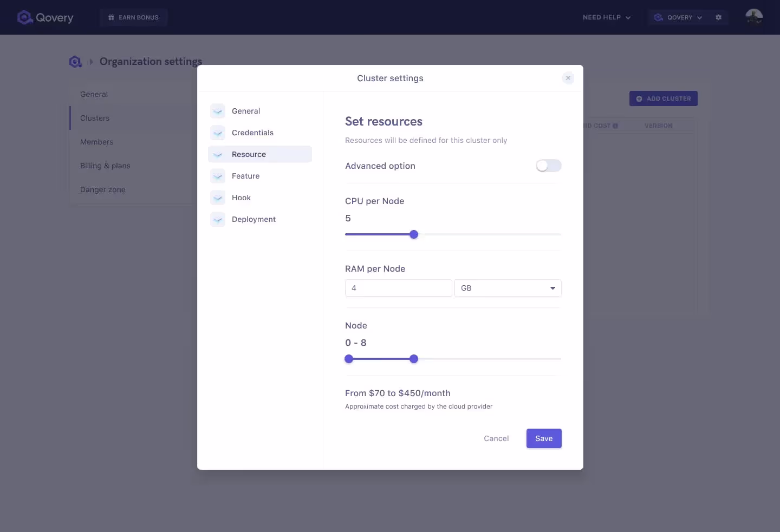The height and width of the screenshot is (532, 780).
Task: Open settings via the gear icon
Action: [x=719, y=17]
